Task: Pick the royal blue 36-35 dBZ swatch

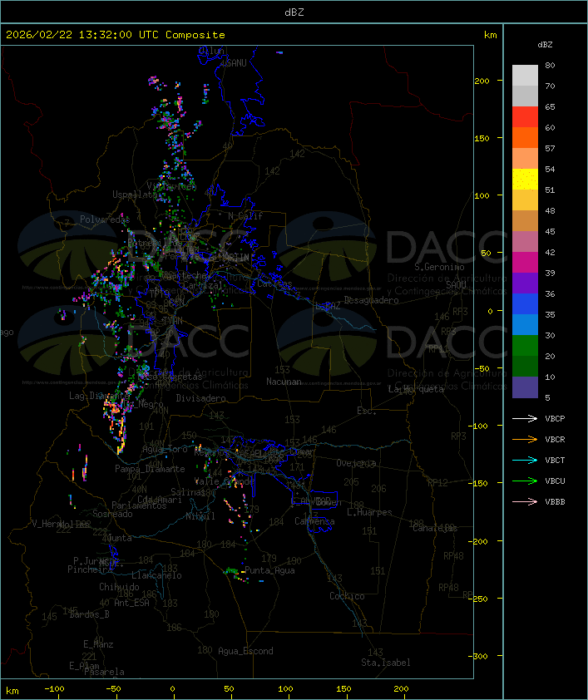Action: tap(525, 303)
